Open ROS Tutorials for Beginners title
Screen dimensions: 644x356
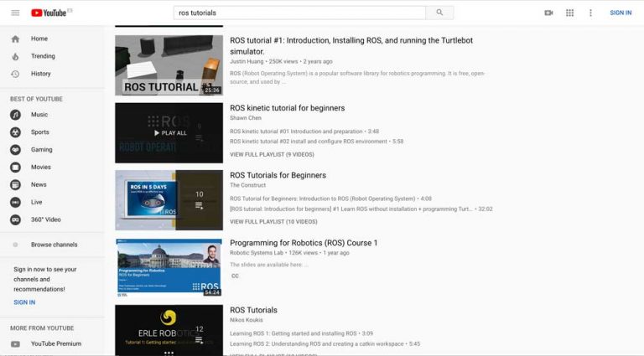(x=278, y=176)
